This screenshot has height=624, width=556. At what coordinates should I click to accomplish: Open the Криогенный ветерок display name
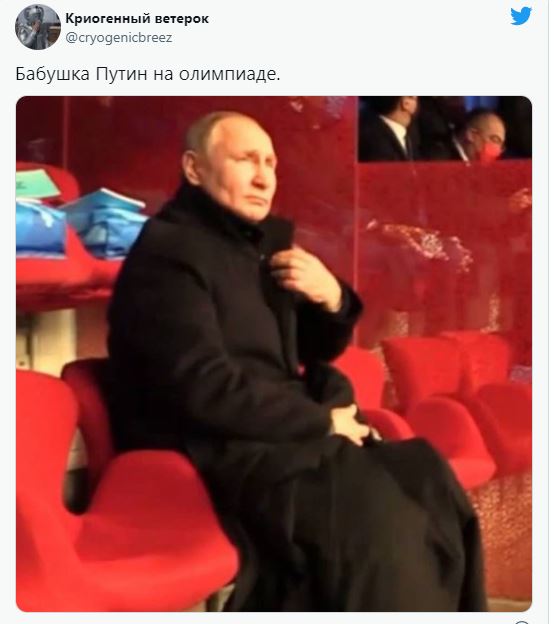[x=137, y=18]
